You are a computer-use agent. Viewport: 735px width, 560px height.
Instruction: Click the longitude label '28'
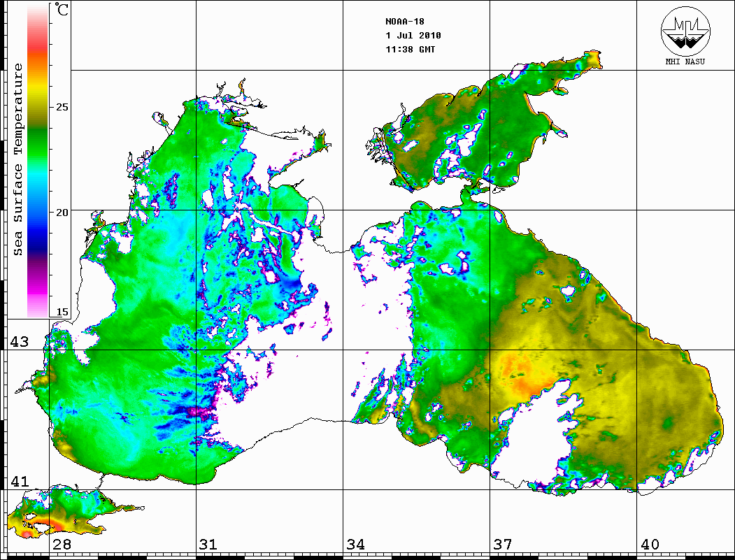pos(62,544)
